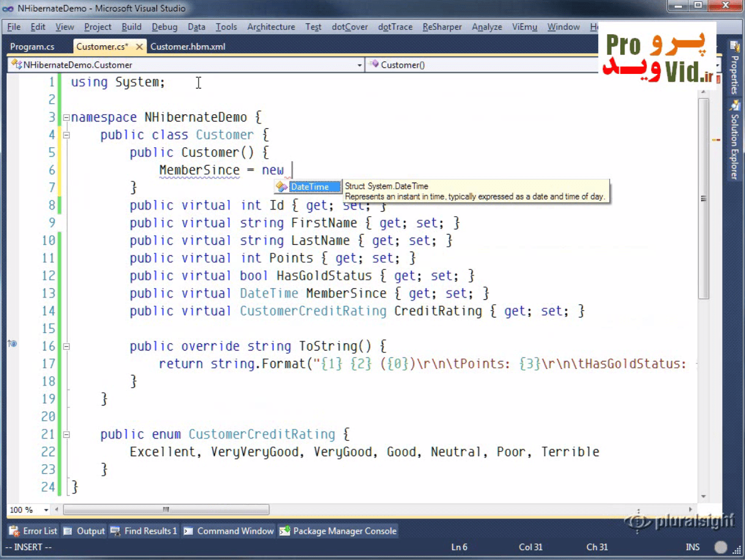Click 'Terrible' enum value on line 22
745x560 pixels.
[x=570, y=453]
